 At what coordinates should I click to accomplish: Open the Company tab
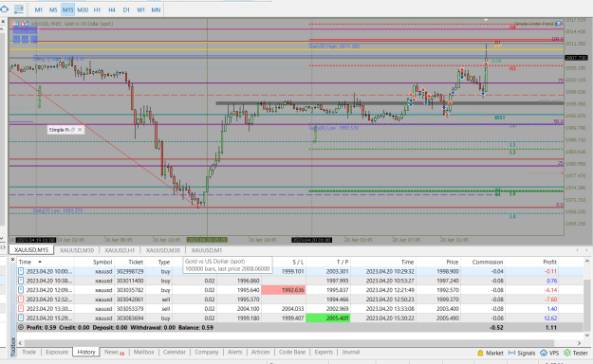(207, 352)
